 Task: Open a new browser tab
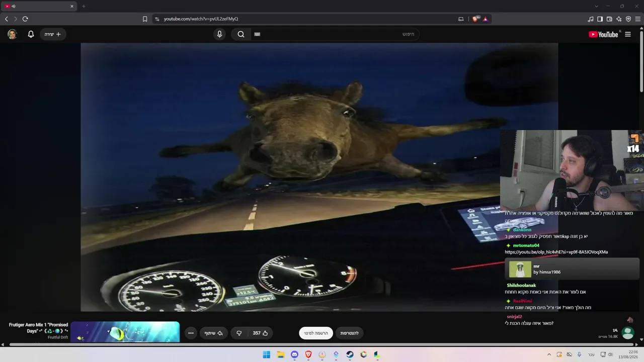[84, 6]
